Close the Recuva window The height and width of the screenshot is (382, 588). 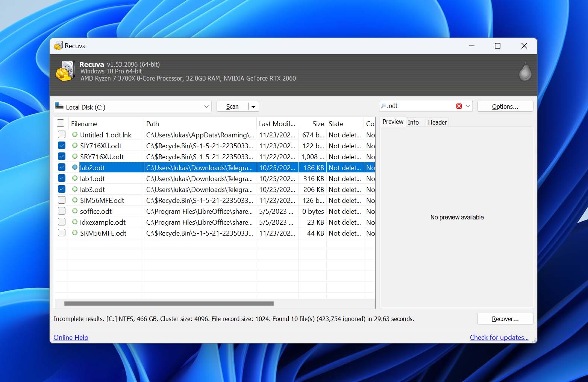[524, 46]
